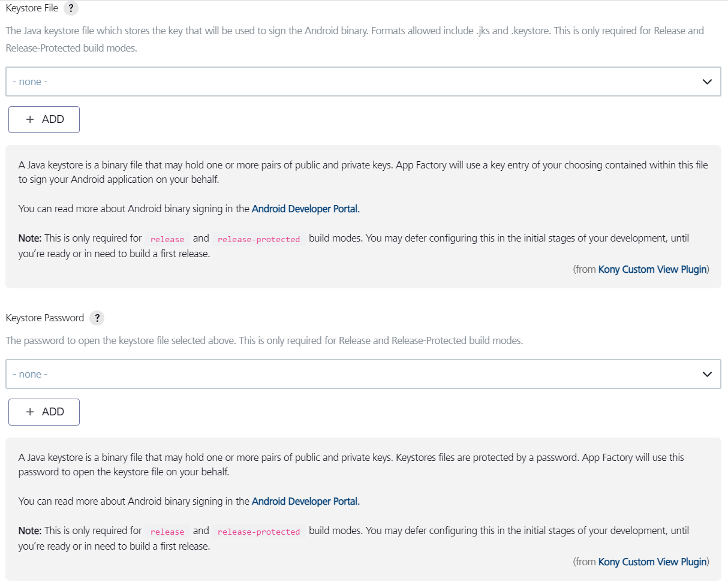
Task: Follow Kony Custom View Plugin link under Keystore File
Action: tap(652, 270)
